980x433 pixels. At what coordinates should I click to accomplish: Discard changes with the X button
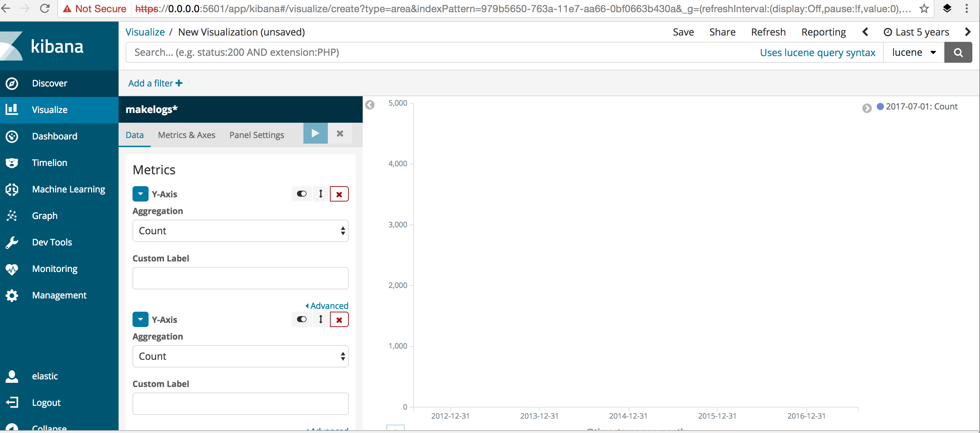pyautogui.click(x=340, y=134)
